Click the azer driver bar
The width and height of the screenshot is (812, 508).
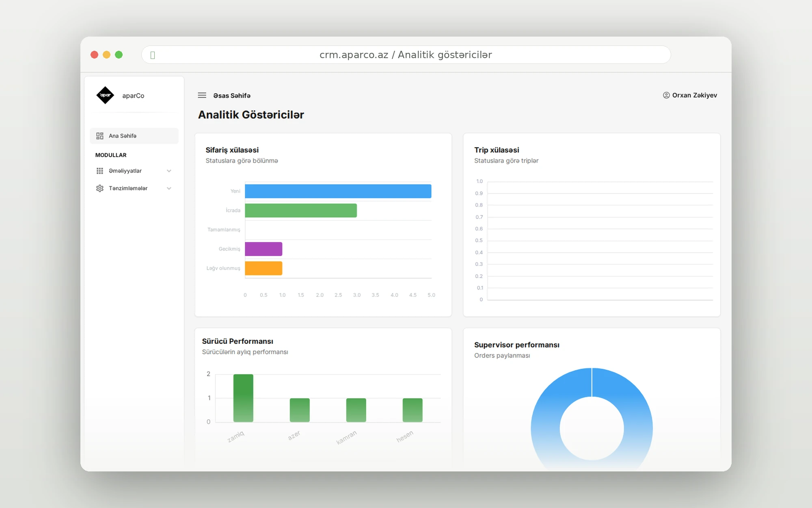point(300,410)
